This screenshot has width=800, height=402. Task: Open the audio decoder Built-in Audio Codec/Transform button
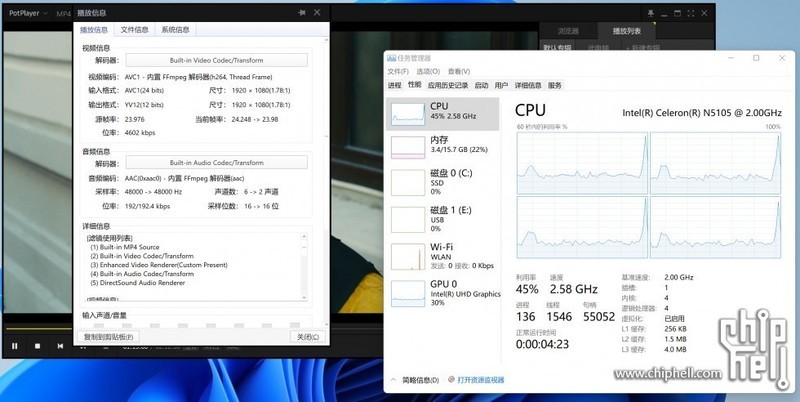point(216,163)
